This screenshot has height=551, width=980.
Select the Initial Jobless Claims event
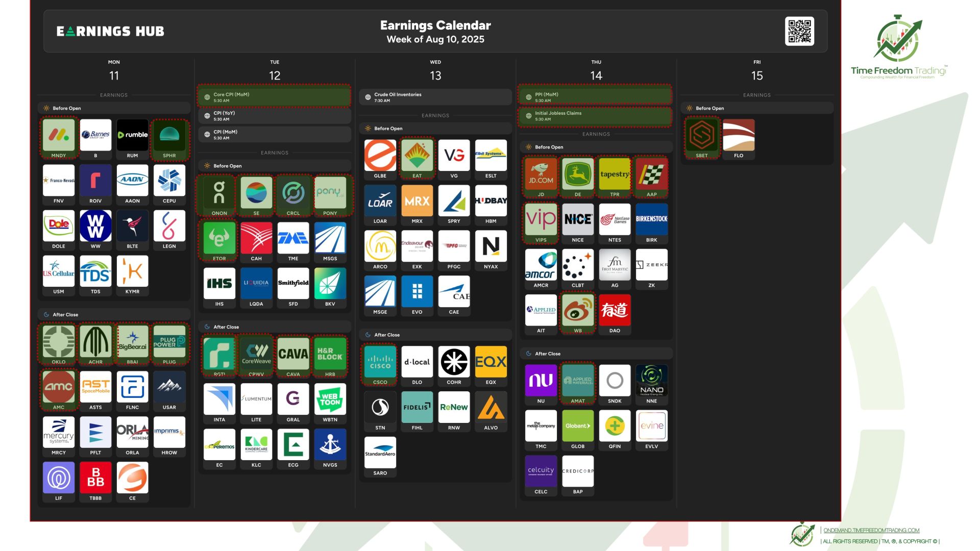(x=596, y=116)
